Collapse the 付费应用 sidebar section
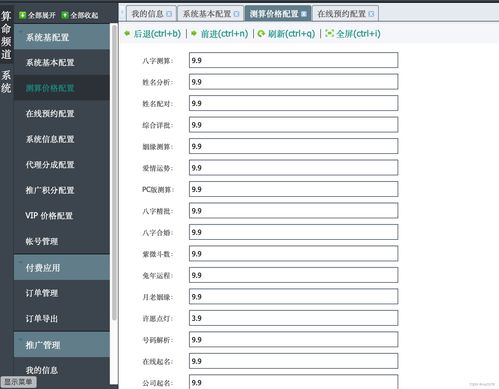This screenshot has width=499, height=389. pos(62,268)
